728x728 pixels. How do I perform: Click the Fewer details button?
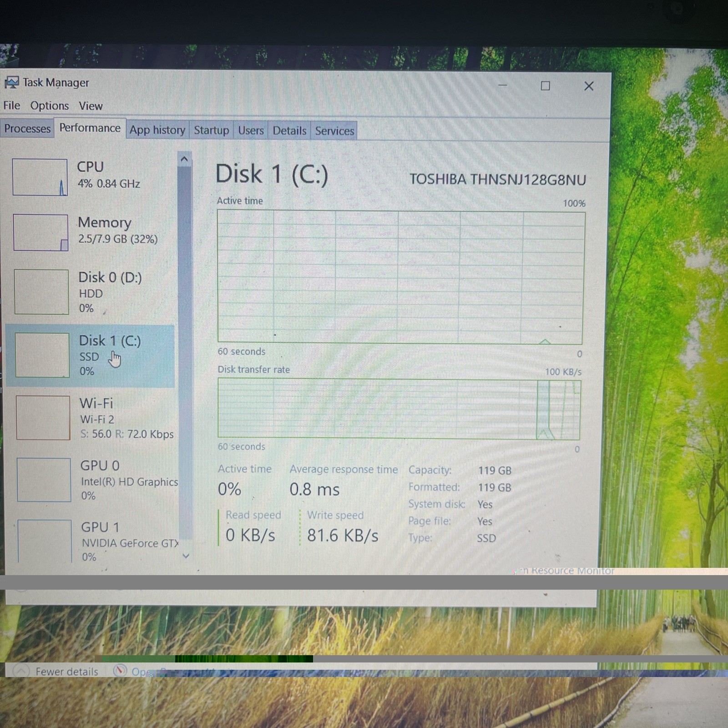click(x=56, y=671)
